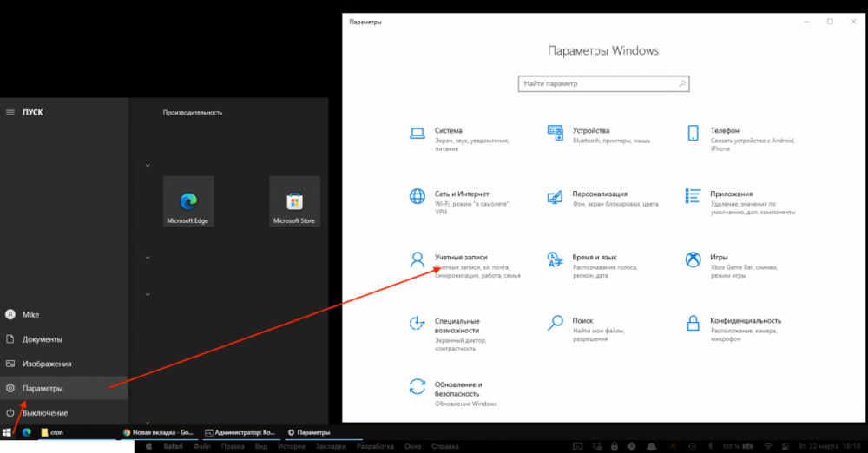Open the Конфиденциальность lock icon

point(694,323)
